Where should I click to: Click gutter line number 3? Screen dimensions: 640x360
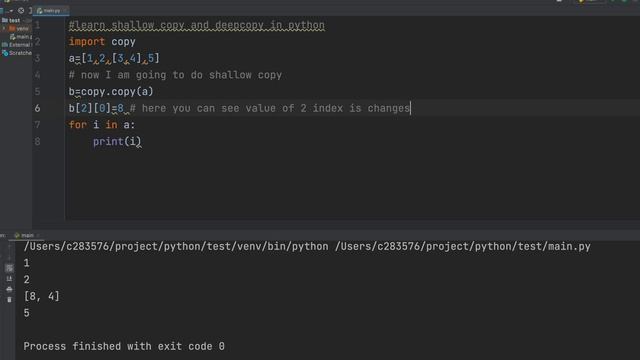point(38,58)
